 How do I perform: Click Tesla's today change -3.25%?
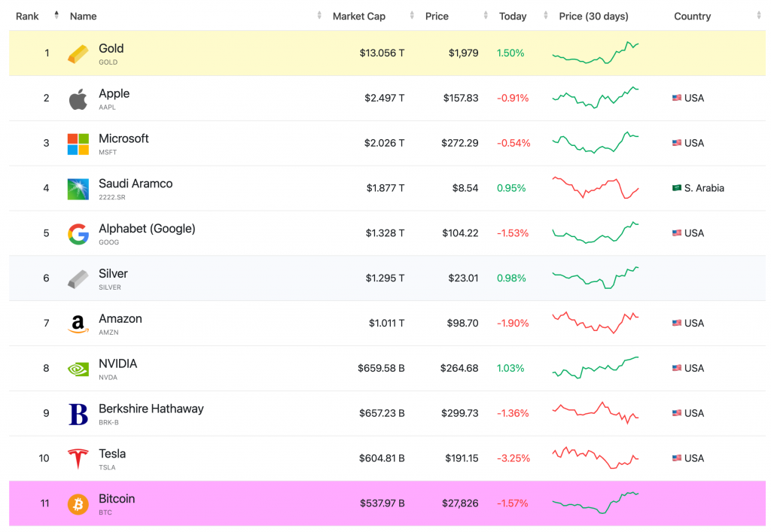[x=513, y=458]
